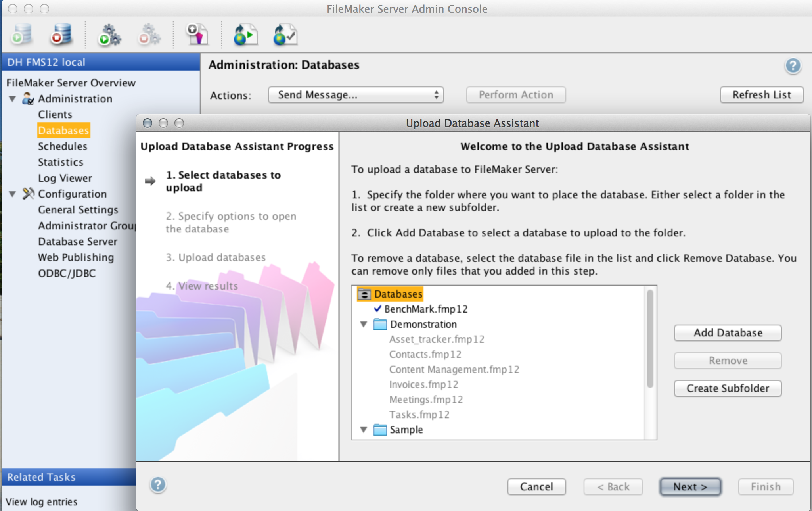Collapse the Administration section in sidebar
Image resolution: width=812 pixels, height=511 pixels.
(x=12, y=99)
